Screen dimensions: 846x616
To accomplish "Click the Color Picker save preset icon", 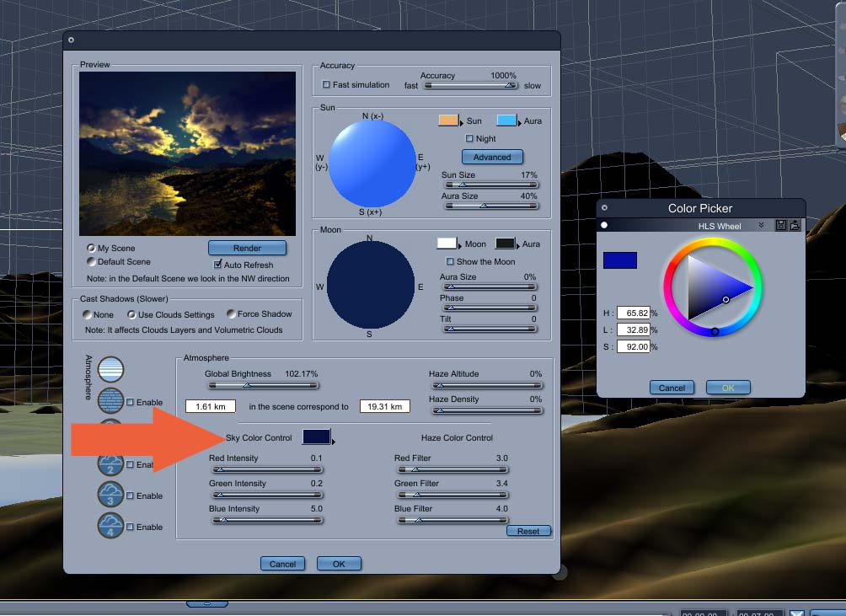I will click(781, 226).
